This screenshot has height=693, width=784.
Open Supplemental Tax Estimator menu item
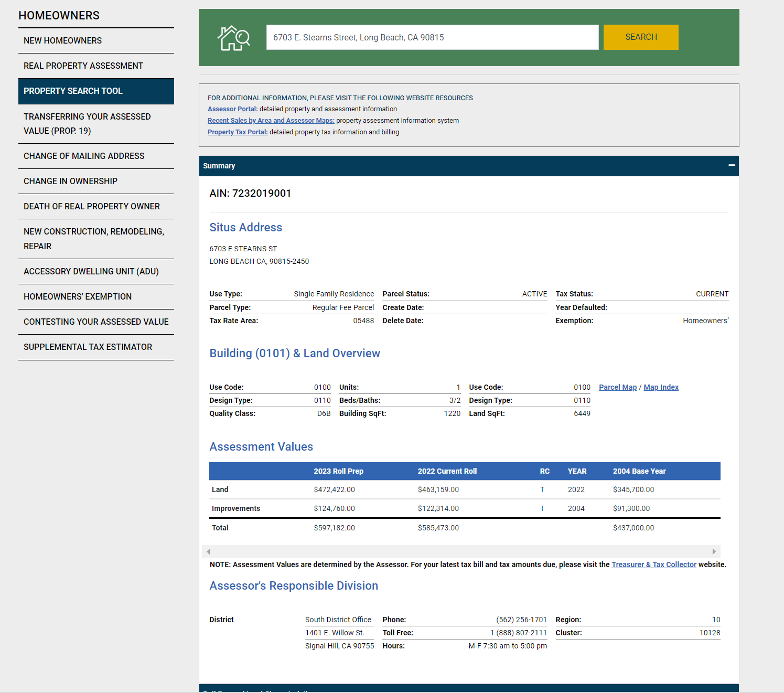pyautogui.click(x=96, y=347)
